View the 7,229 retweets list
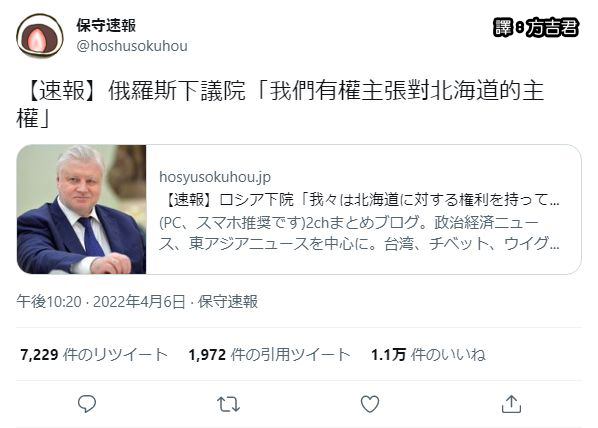 point(94,354)
